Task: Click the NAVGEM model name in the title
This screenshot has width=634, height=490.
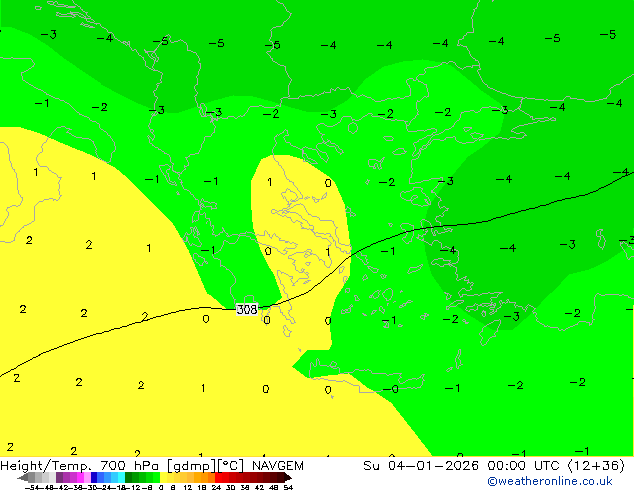Action: coord(278,466)
